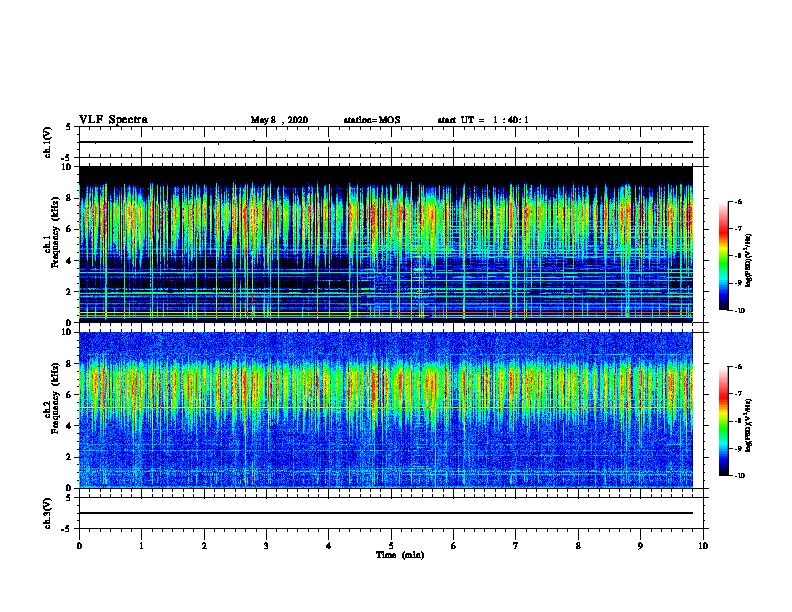Click the 'ch.1(V)' axis label at top
This screenshot has height=612, width=792.
point(48,142)
